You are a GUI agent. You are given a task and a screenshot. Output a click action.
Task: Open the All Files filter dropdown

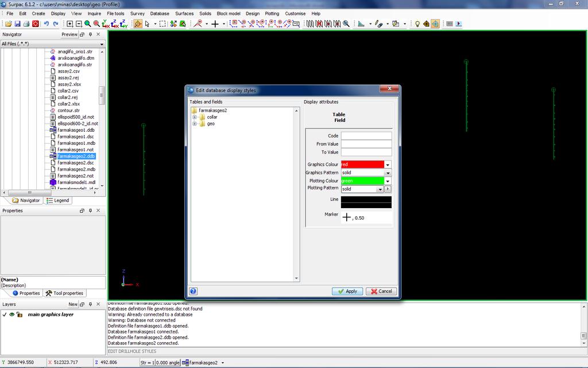pos(102,44)
